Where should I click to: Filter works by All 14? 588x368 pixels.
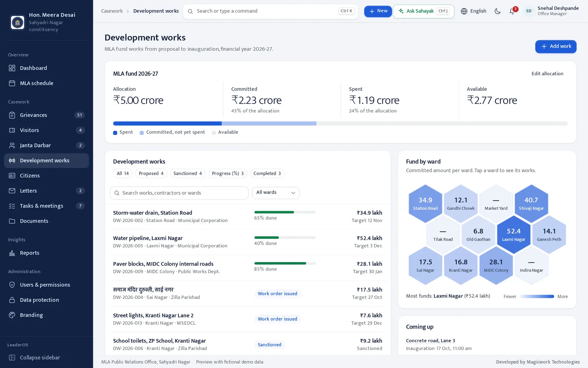(123, 173)
